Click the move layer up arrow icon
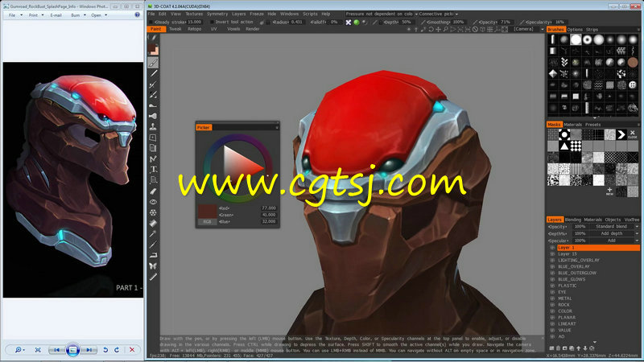This screenshot has height=362, width=644. tap(578, 348)
